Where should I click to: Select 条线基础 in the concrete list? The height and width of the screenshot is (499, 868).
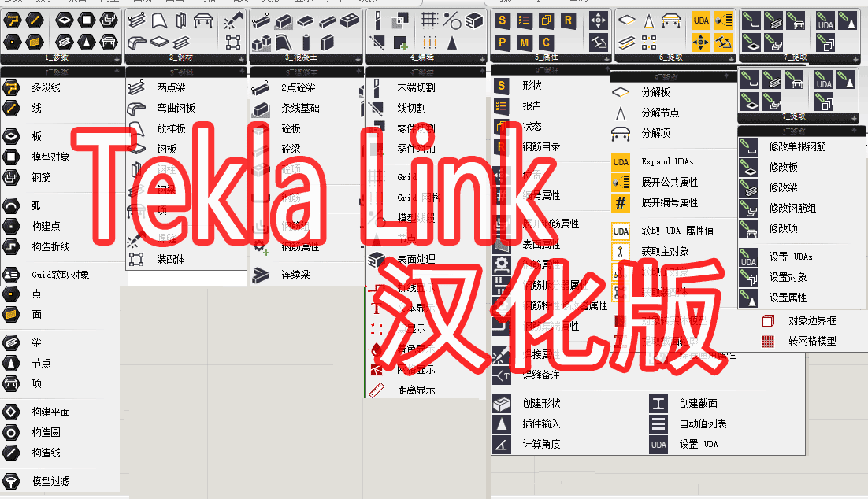pos(301,108)
